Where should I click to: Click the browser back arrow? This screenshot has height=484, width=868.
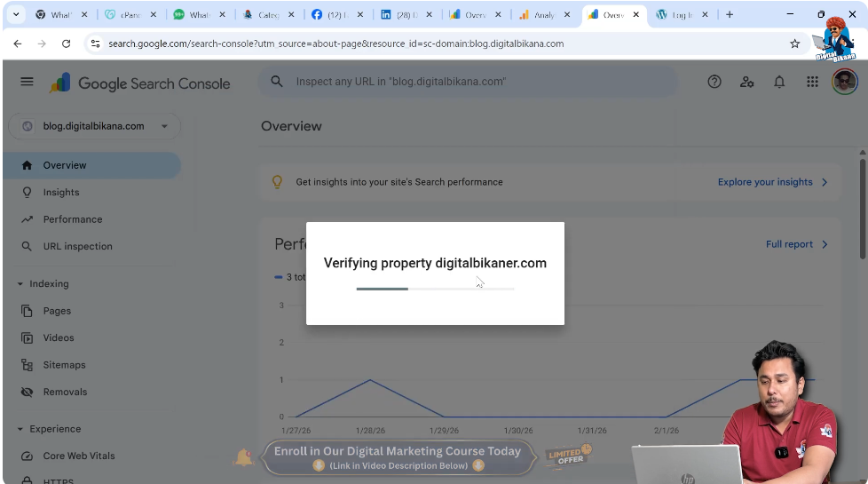(18, 44)
